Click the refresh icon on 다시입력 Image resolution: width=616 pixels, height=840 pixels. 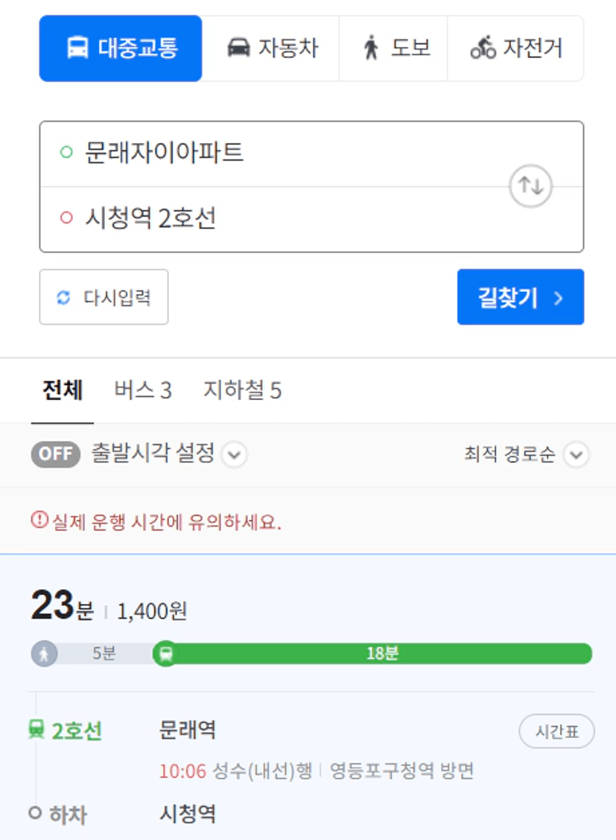tap(63, 297)
